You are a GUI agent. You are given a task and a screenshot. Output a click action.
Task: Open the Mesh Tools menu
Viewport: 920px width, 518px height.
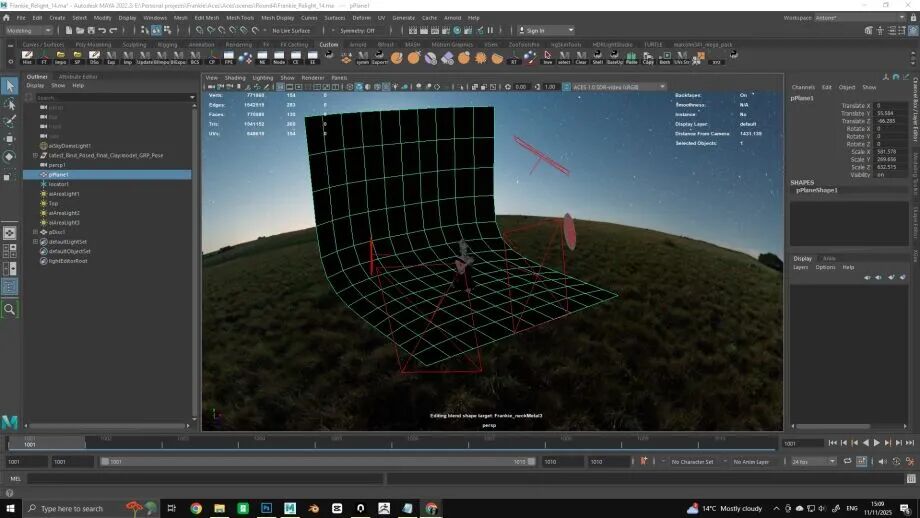click(x=240, y=17)
